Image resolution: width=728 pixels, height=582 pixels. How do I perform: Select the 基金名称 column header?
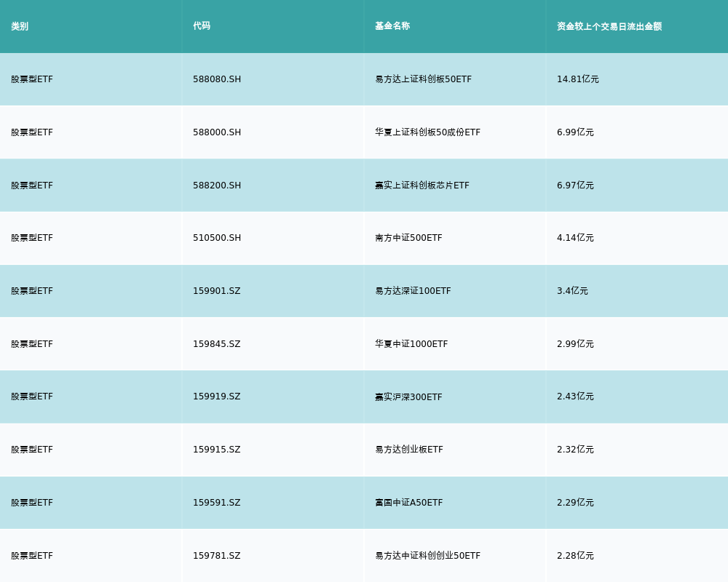click(392, 26)
